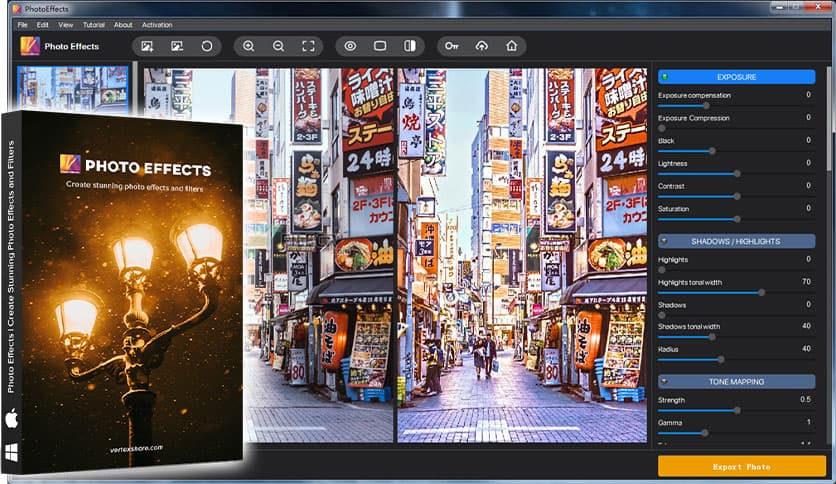
Task: Click the Highlights tonal width value 70
Action: click(x=806, y=281)
